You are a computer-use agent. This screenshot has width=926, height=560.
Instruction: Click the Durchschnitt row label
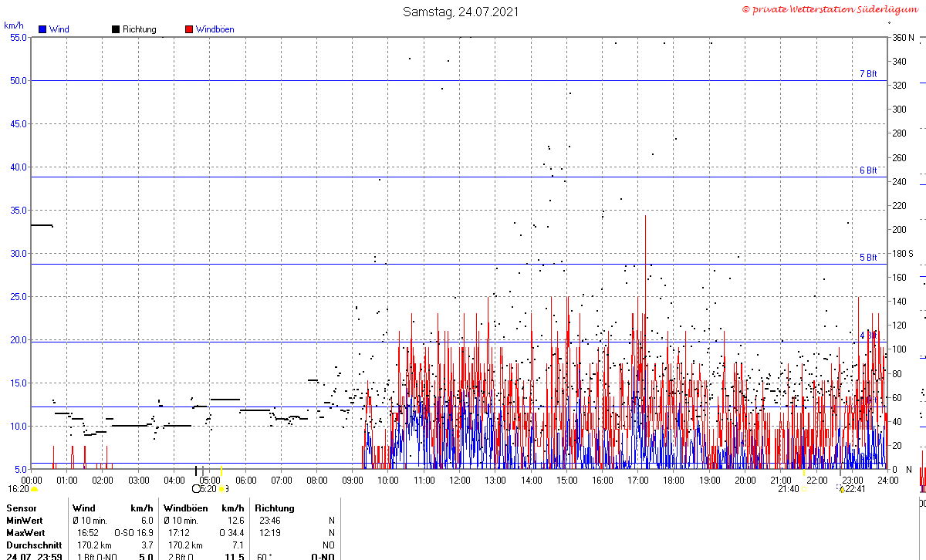35,545
